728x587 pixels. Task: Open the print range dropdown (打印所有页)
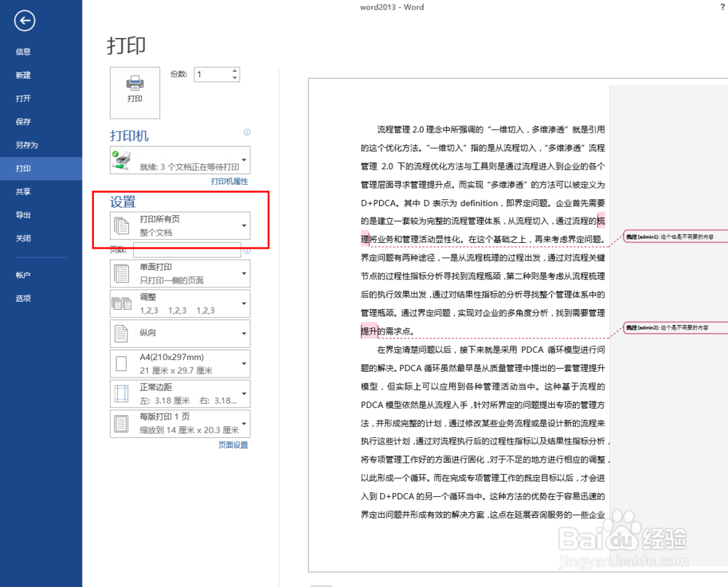tap(243, 225)
